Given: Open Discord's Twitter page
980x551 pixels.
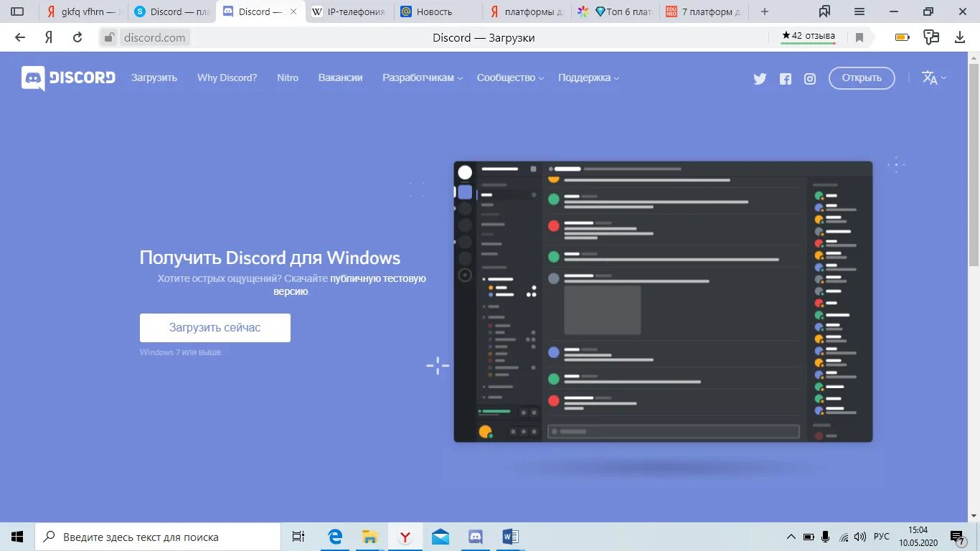Looking at the screenshot, I should pyautogui.click(x=760, y=79).
